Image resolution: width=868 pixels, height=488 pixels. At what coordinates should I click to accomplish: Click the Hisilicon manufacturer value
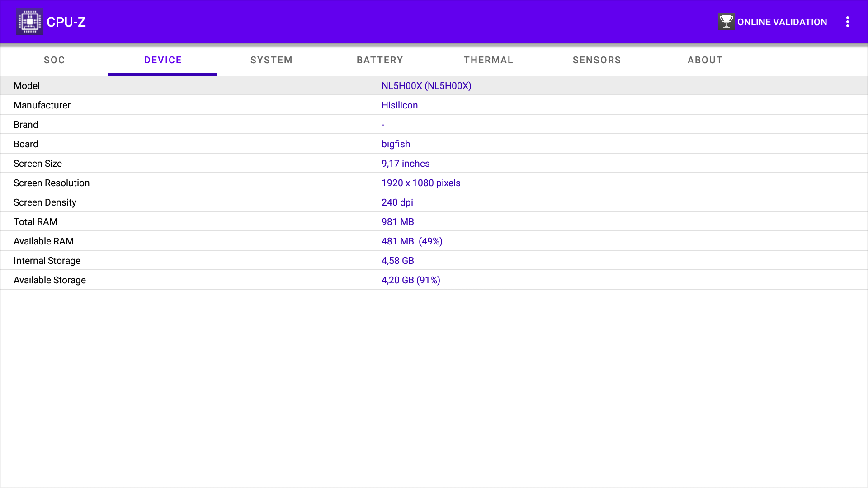400,105
